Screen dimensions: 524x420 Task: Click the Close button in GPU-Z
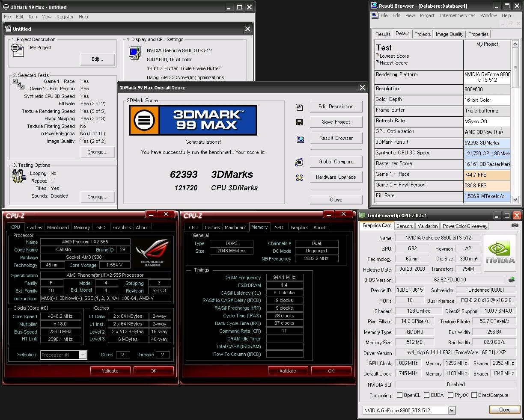point(505,410)
